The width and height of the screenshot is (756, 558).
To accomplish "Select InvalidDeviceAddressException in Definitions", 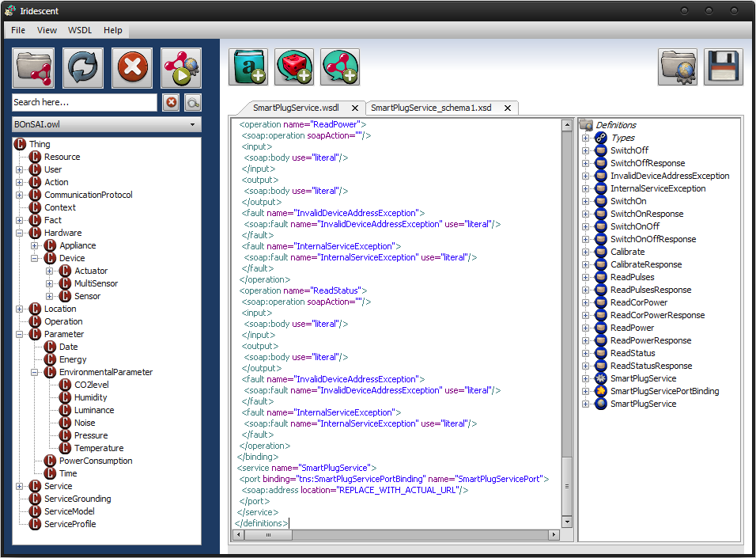I will point(670,176).
